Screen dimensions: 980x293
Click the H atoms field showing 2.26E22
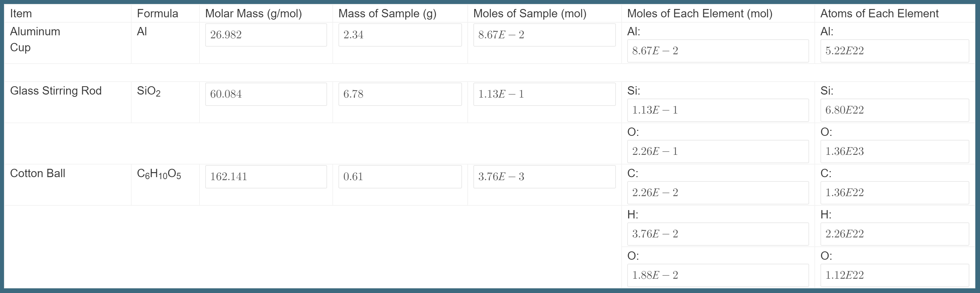coord(894,234)
